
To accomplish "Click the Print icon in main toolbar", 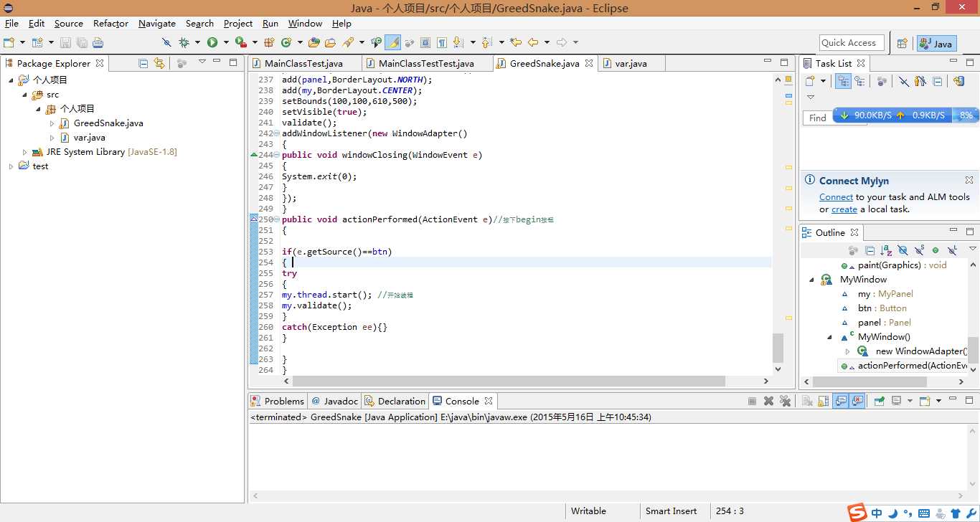I will tap(98, 42).
